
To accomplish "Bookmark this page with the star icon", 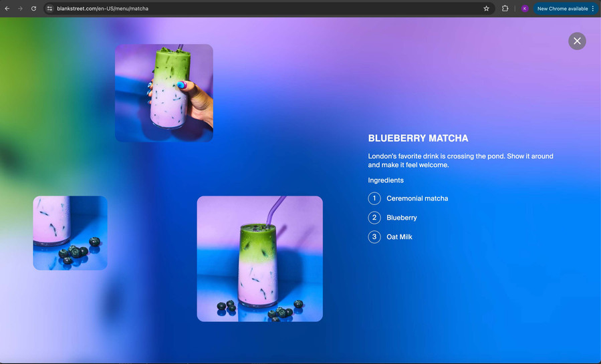I will tap(486, 9).
